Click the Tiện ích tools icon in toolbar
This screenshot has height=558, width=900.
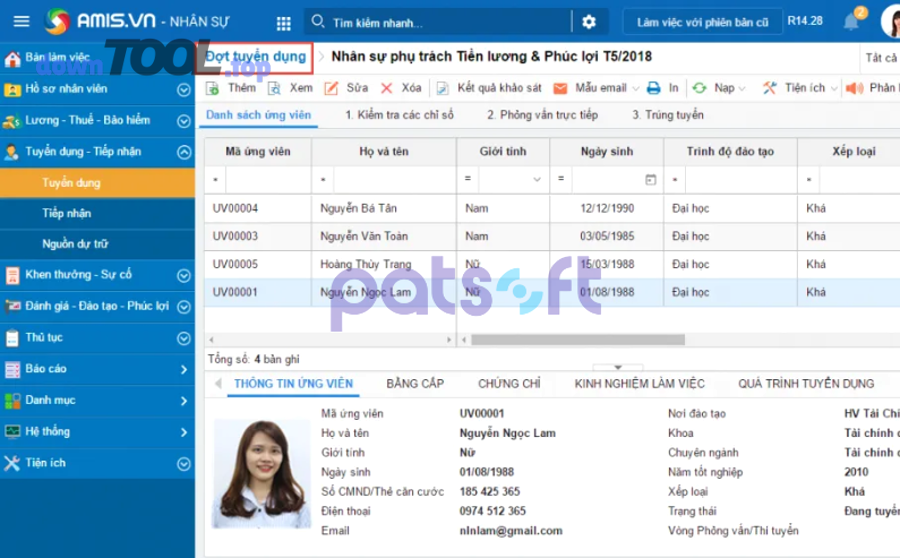770,88
